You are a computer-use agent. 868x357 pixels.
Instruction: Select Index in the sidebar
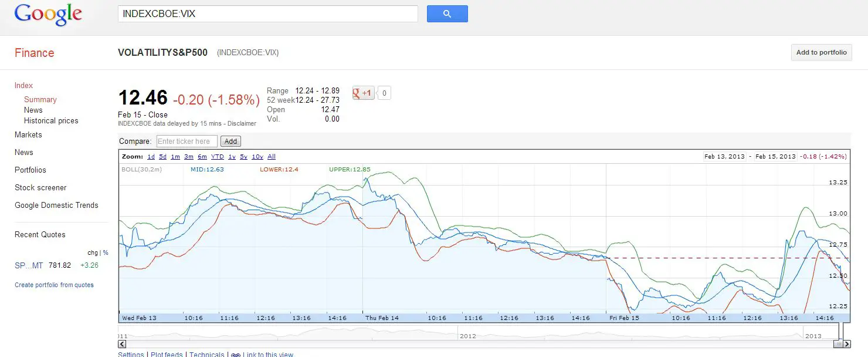(23, 85)
